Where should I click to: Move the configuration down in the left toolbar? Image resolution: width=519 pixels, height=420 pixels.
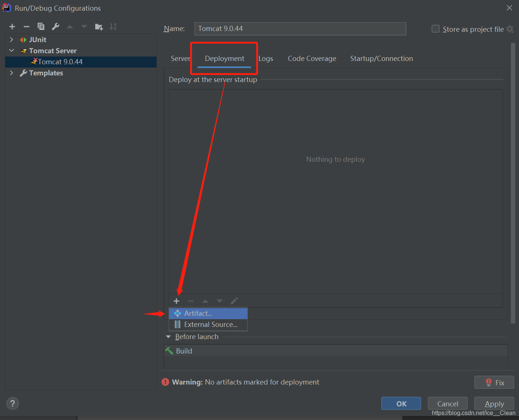point(84,27)
